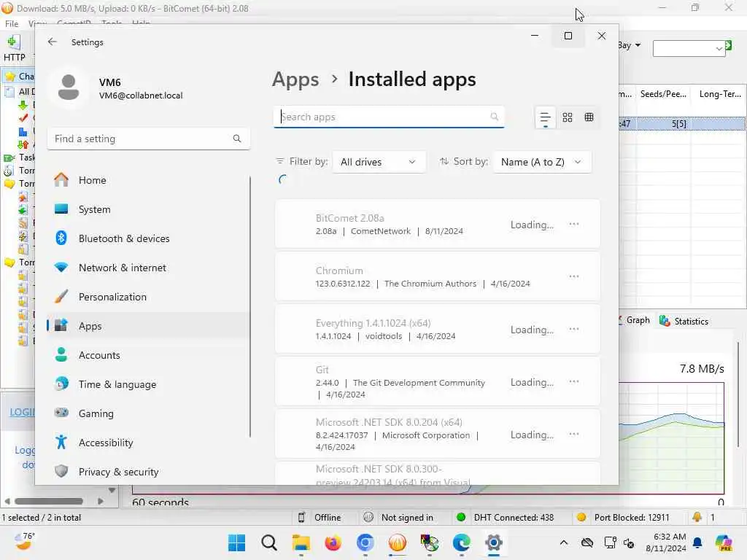Open Personalization settings
This screenshot has width=747, height=560.
tap(149, 297)
